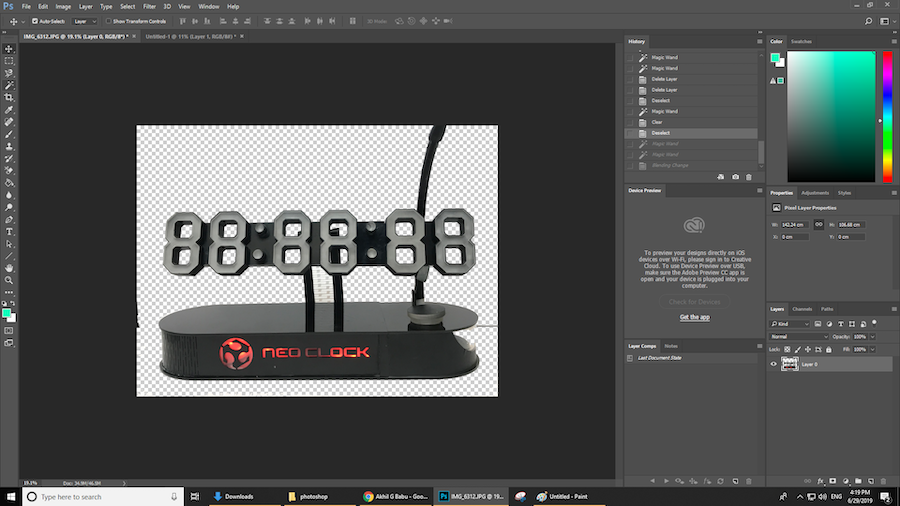
Task: Open the Color panel menu
Action: click(x=894, y=41)
